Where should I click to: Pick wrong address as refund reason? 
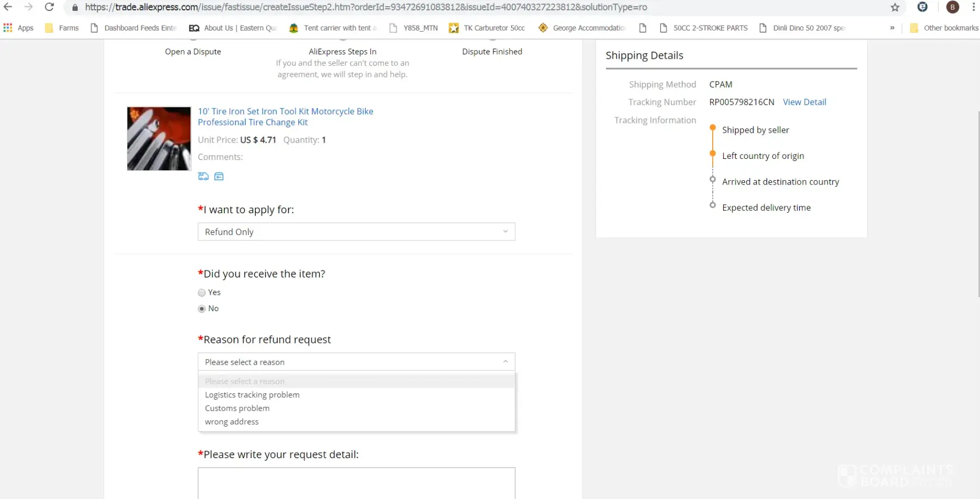231,422
